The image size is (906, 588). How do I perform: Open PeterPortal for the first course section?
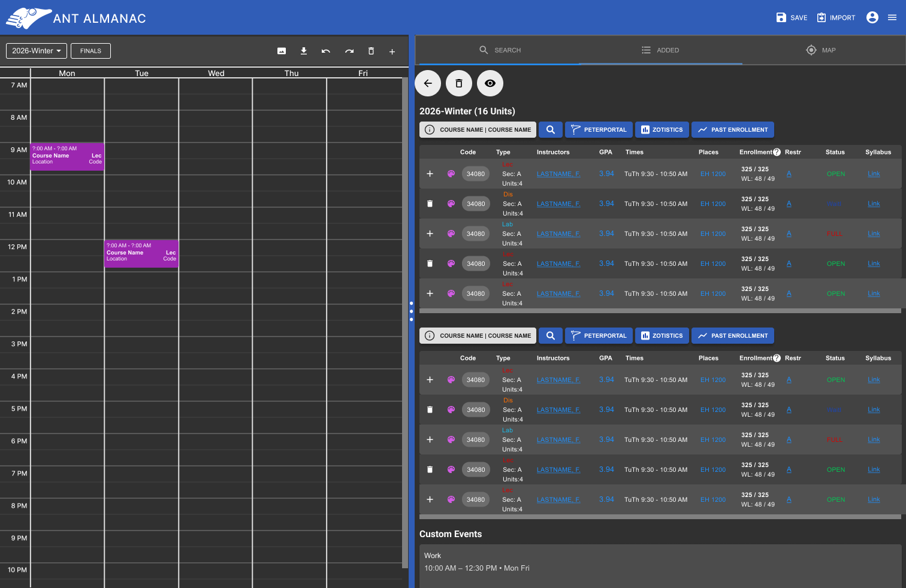click(599, 130)
